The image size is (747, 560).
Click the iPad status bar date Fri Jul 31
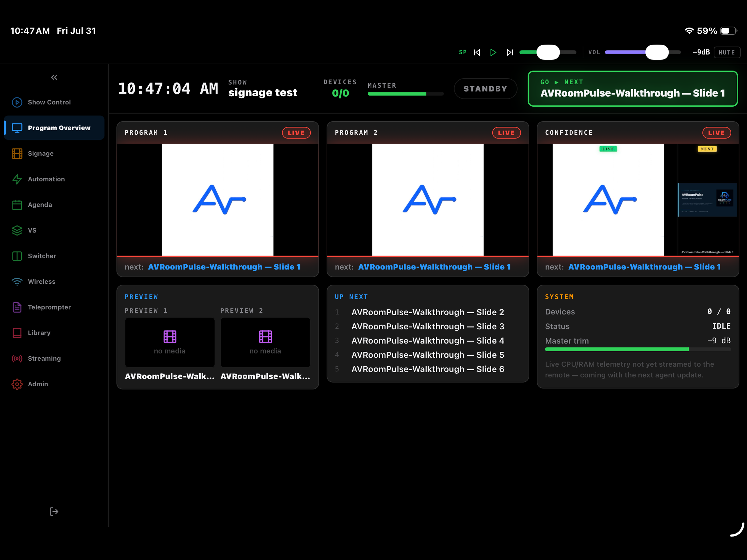(x=76, y=31)
